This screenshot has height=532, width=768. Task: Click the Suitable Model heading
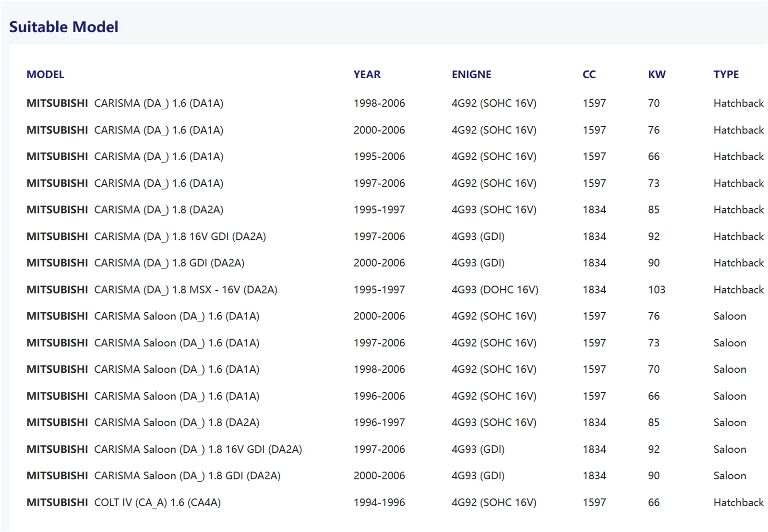[63, 27]
